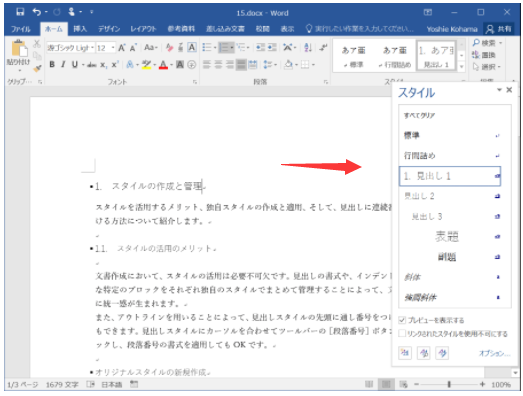Click 検索 find button

click(487, 43)
